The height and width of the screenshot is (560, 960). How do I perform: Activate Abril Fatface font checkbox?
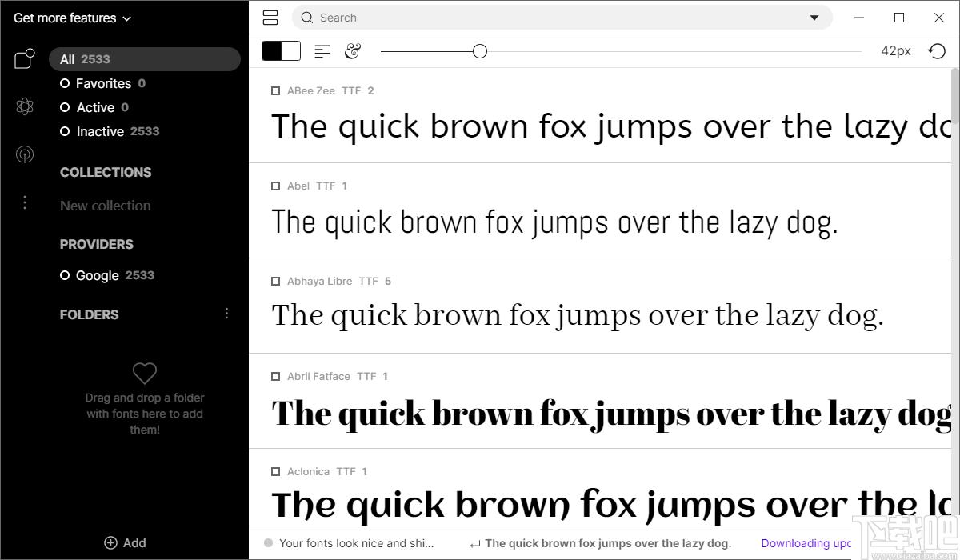click(275, 377)
